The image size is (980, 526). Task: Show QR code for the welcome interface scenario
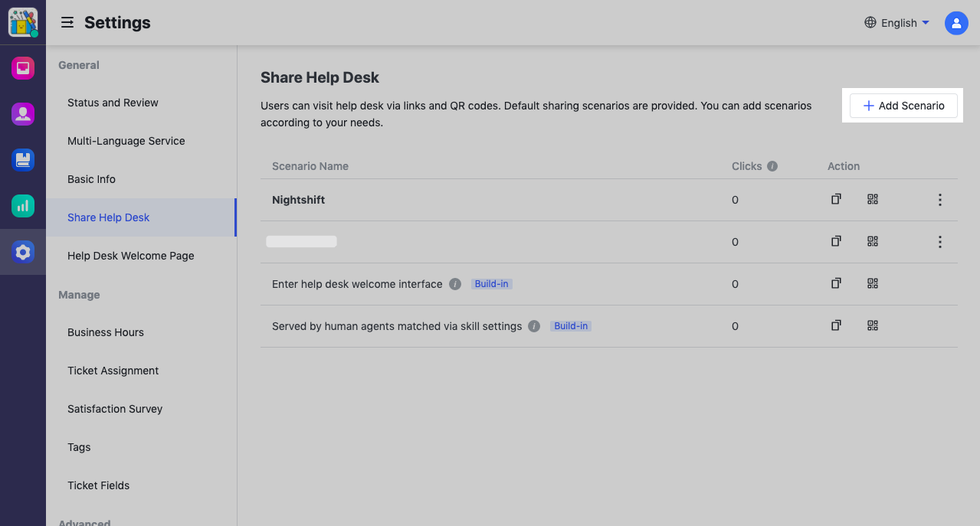click(872, 283)
